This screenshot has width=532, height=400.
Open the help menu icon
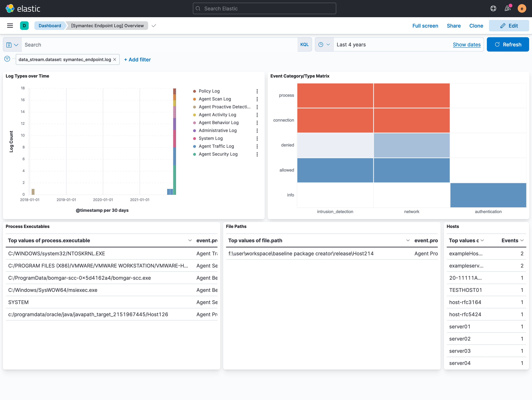pyautogui.click(x=493, y=9)
